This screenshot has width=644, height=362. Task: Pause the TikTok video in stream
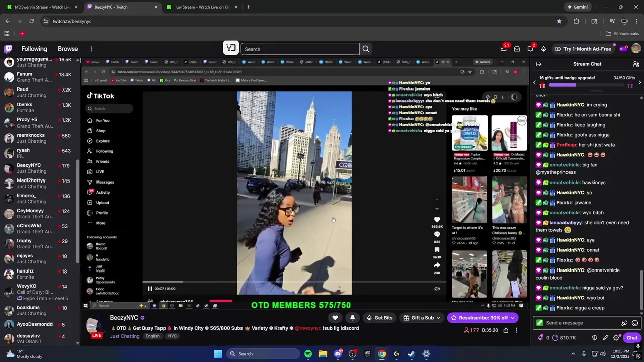150,288
